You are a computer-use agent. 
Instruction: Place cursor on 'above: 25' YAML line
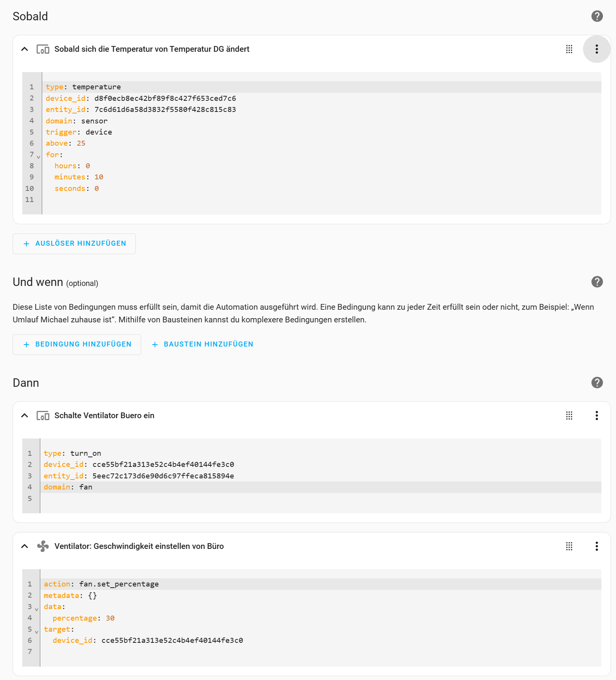click(x=321, y=143)
